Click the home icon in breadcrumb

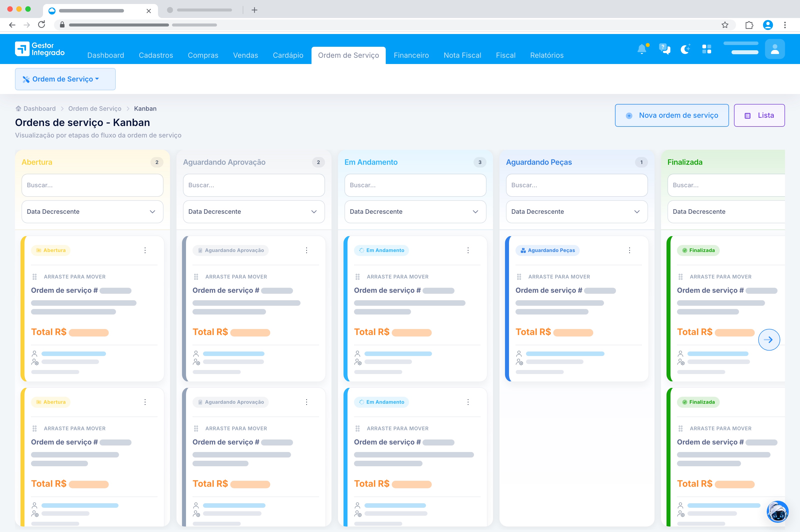(x=18, y=108)
